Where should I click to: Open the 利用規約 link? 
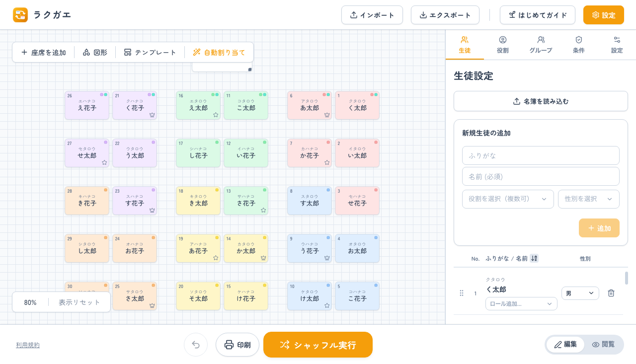28,345
